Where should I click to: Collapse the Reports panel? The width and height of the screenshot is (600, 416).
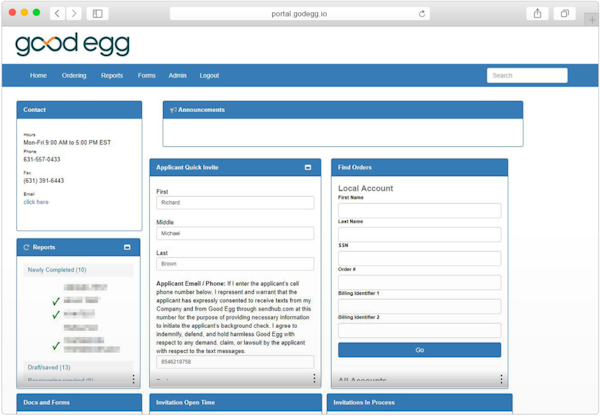click(x=127, y=247)
